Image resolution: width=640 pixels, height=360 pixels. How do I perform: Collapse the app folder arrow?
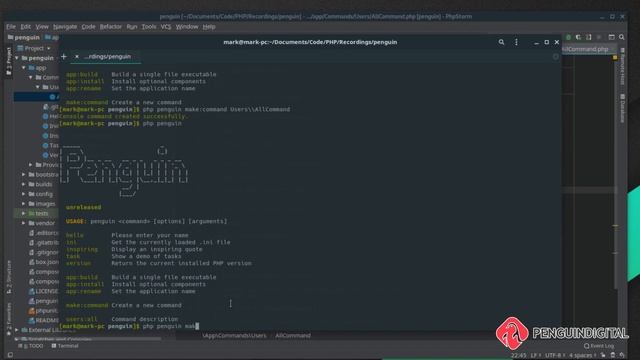pos(24,68)
